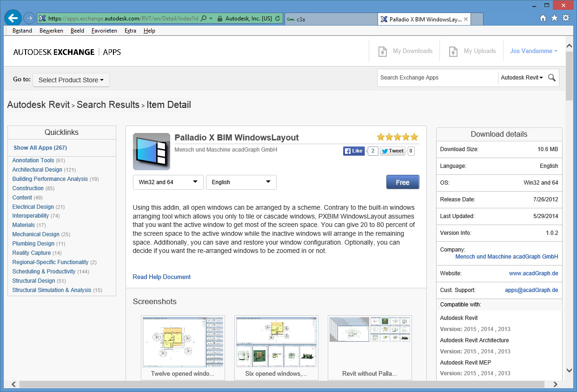Image resolution: width=577 pixels, height=392 pixels.
Task: Open the Regional-Specific Functionality quicklink
Action: coord(50,262)
